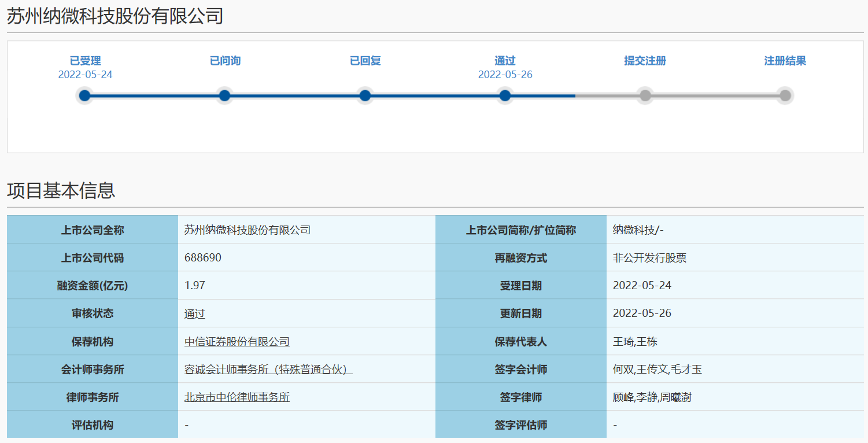Click the 上市公司全称 header cell

coord(93,230)
